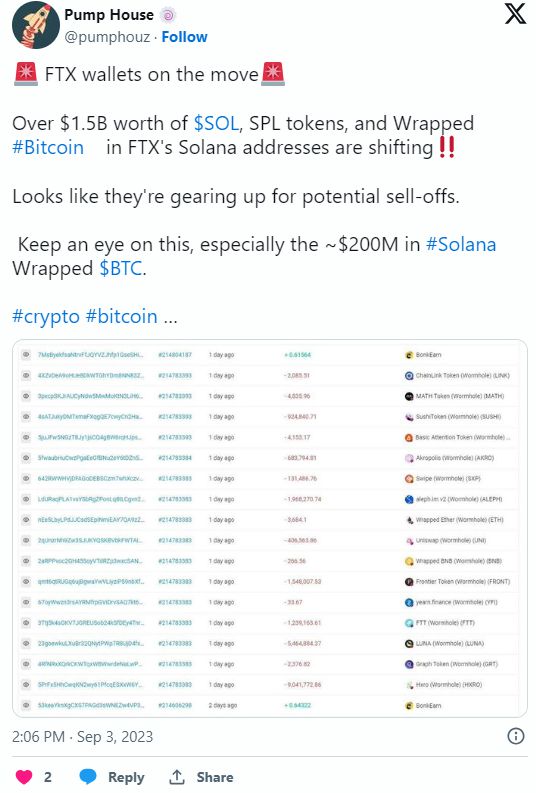Open the Pump House rocket avatar

tap(36, 25)
